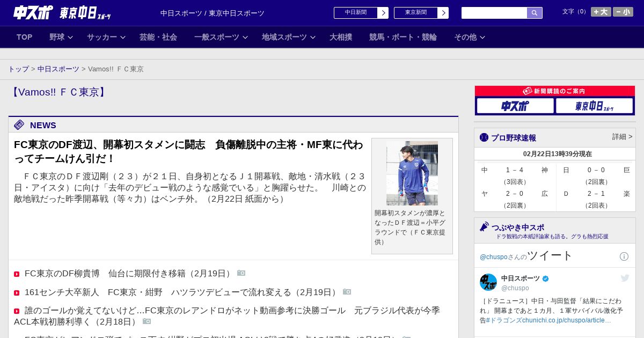The width and height of the screenshot is (644, 338).
Task: Click the プロ野球速報 heading link
Action: click(x=514, y=138)
